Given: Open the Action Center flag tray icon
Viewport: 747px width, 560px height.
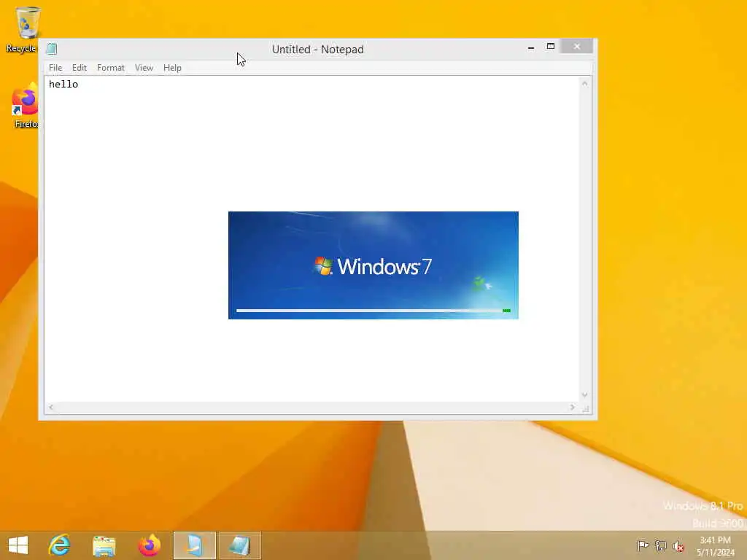Looking at the screenshot, I should [x=643, y=545].
